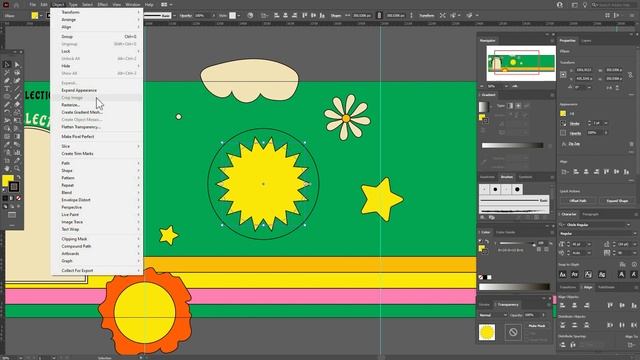This screenshot has width=640, height=360.
Task: Select the Gradient tool in toolbar
Action: coord(17,136)
